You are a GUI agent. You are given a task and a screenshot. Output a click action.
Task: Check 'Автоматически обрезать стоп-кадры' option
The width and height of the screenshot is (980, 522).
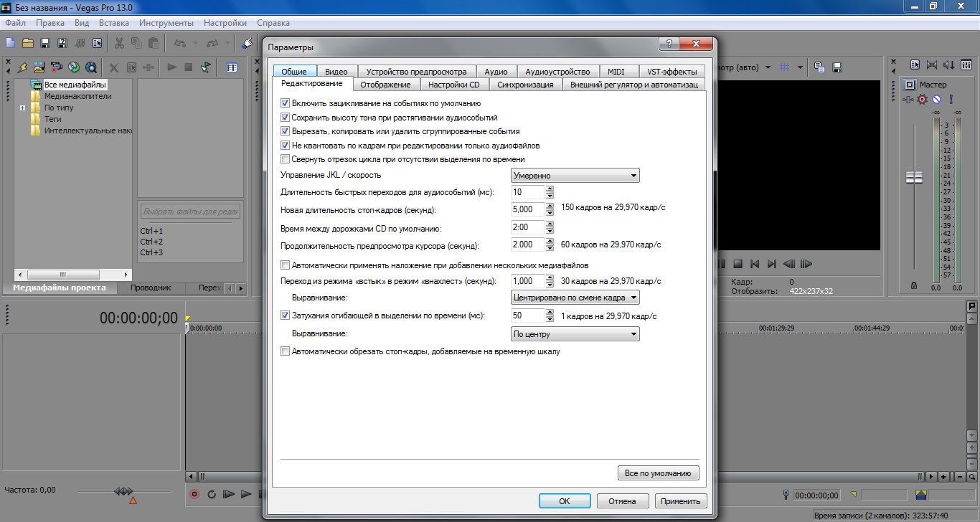click(x=286, y=351)
